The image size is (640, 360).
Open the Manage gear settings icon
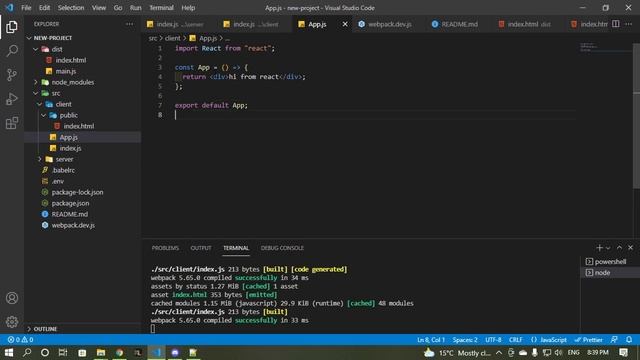(x=12, y=322)
